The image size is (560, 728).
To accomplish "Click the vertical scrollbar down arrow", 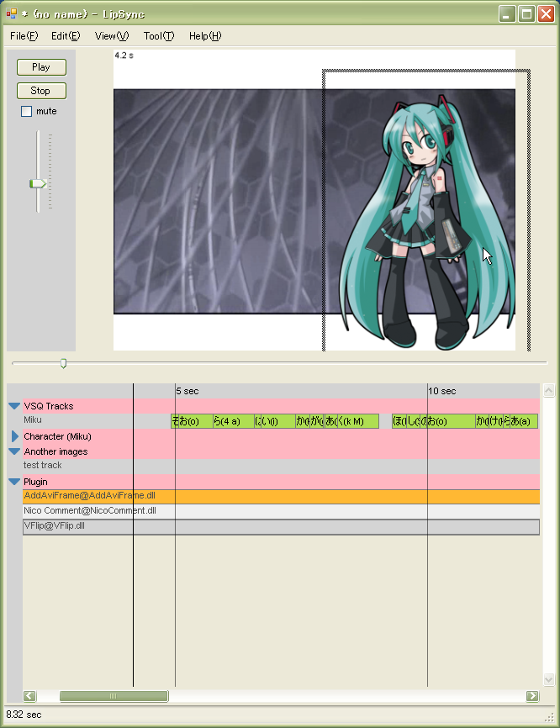I will tap(549, 680).
